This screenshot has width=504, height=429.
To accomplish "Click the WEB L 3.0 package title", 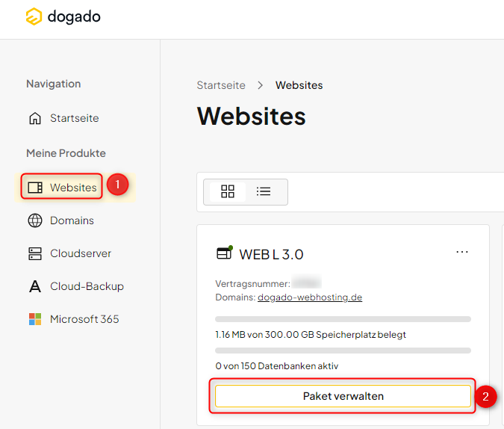I will pyautogui.click(x=271, y=255).
